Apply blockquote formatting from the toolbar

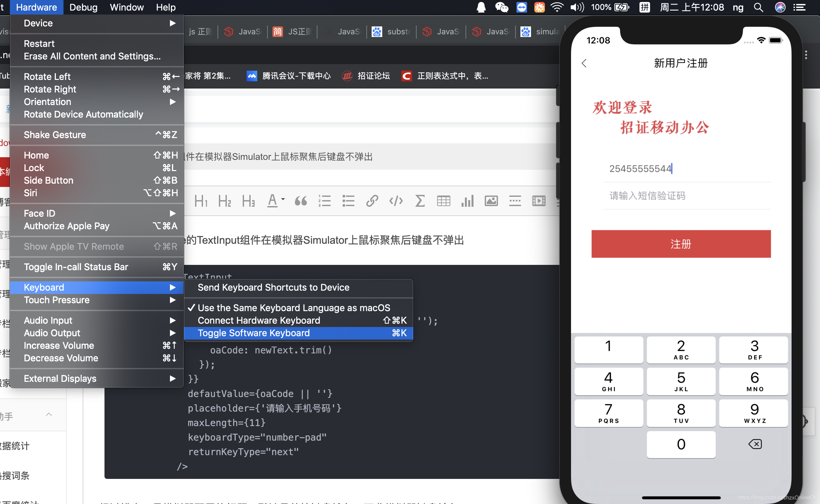point(301,201)
